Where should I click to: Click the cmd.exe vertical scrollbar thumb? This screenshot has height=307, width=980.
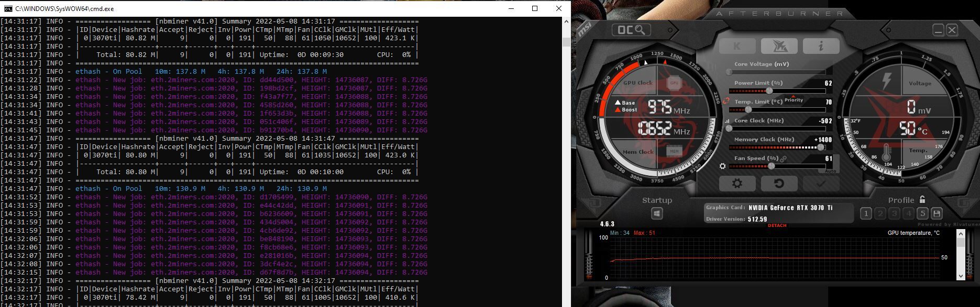coord(566,42)
